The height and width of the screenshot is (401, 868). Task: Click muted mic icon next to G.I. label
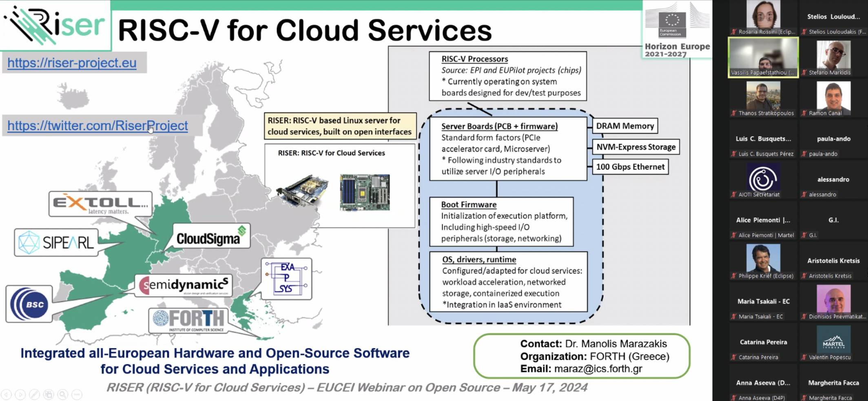pyautogui.click(x=804, y=235)
